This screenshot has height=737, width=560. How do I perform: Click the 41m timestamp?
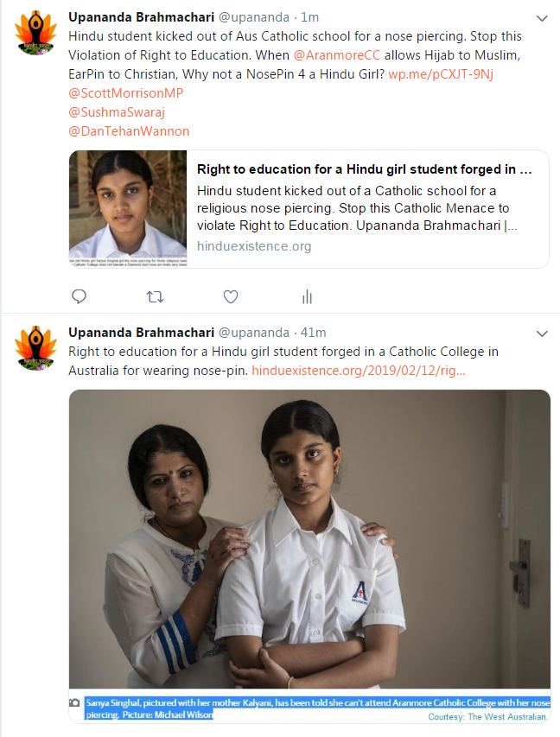coord(312,333)
